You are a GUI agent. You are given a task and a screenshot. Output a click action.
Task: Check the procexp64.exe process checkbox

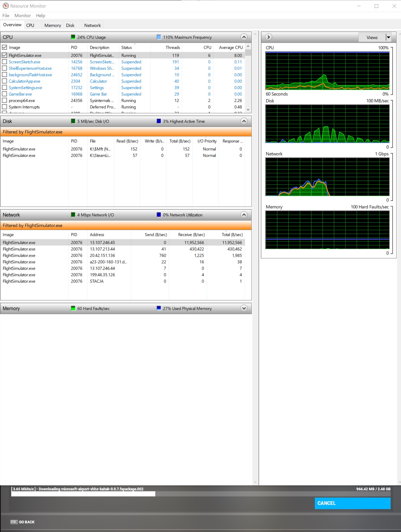pos(5,101)
